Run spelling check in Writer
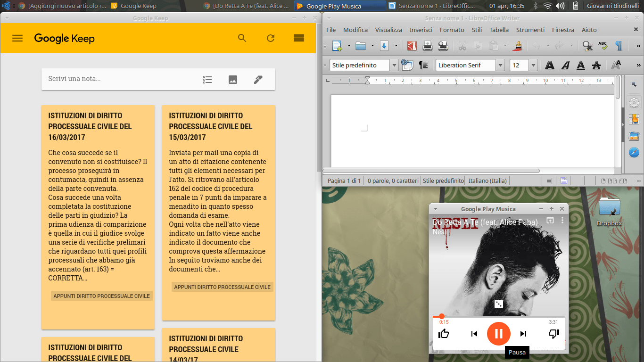The height and width of the screenshot is (362, 644). 603,46
